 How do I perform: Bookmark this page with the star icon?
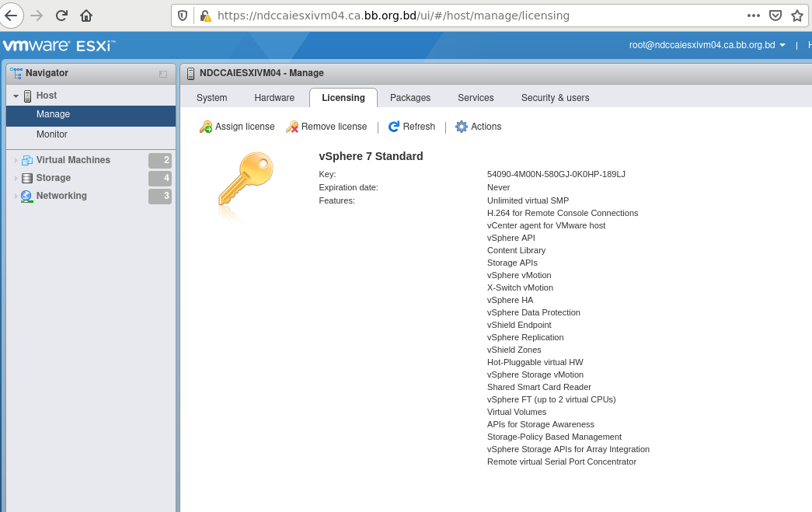[x=797, y=16]
